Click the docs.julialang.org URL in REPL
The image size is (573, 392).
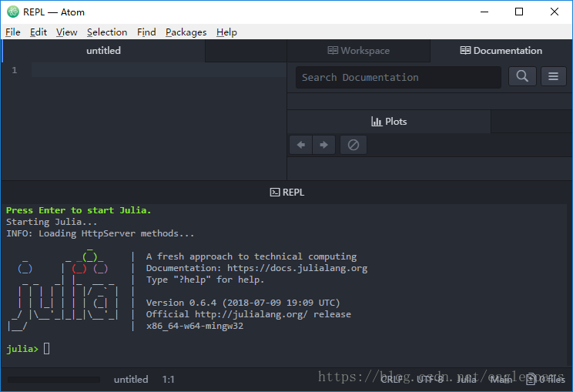click(297, 268)
